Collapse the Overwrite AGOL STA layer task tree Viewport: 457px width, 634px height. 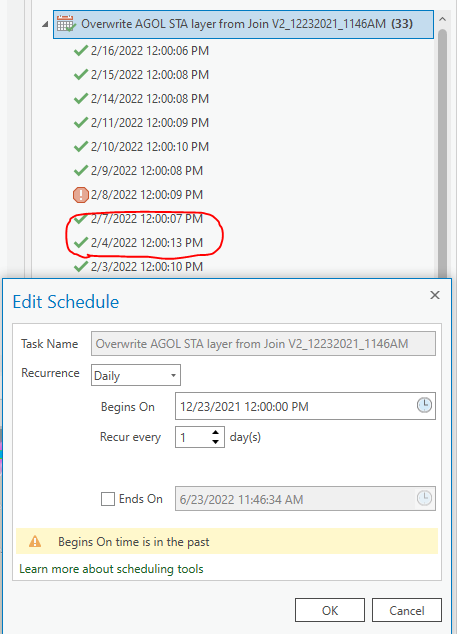point(45,25)
